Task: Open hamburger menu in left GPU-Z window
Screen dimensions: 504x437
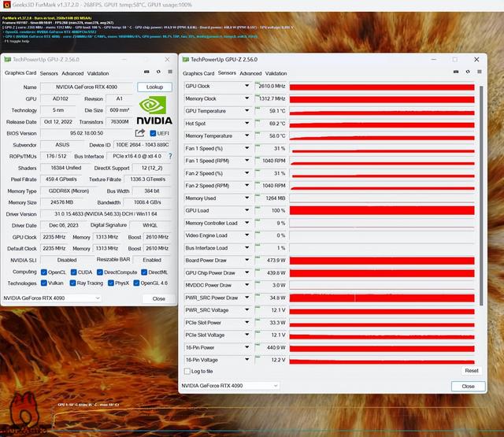Action: (x=170, y=72)
